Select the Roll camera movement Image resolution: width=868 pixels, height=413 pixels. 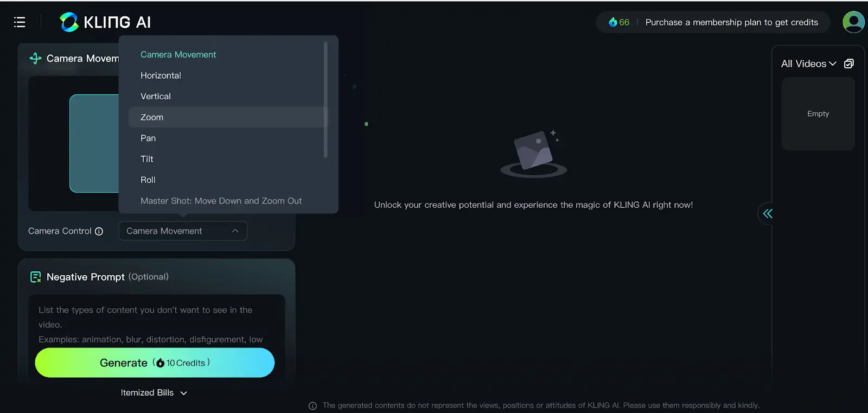228,180
